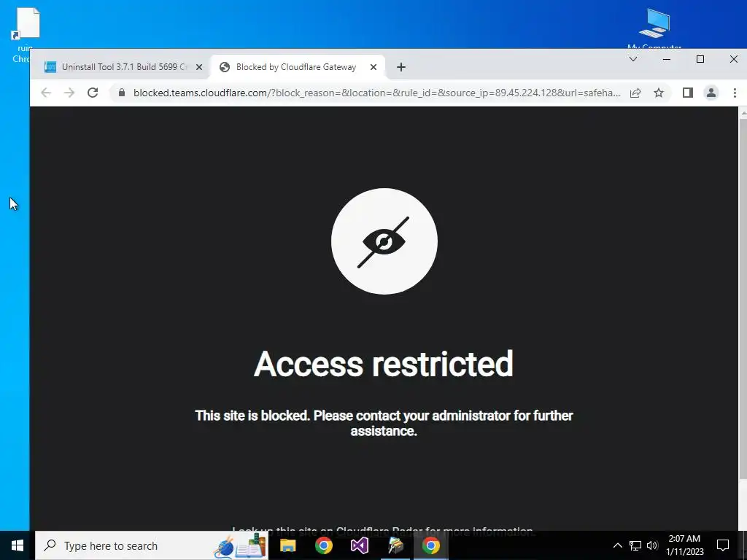Image resolution: width=747 pixels, height=560 pixels.
Task: Bookmark this page with star icon
Action: (x=659, y=93)
